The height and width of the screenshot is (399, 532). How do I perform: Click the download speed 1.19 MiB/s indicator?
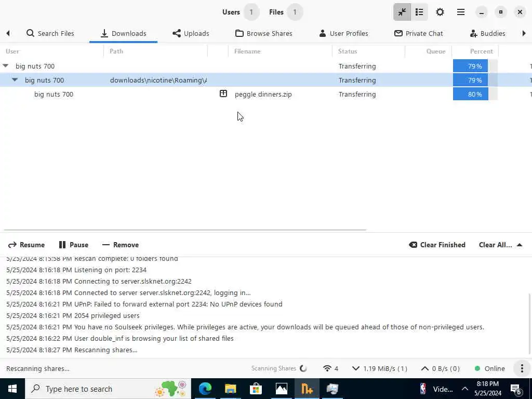tap(379, 368)
